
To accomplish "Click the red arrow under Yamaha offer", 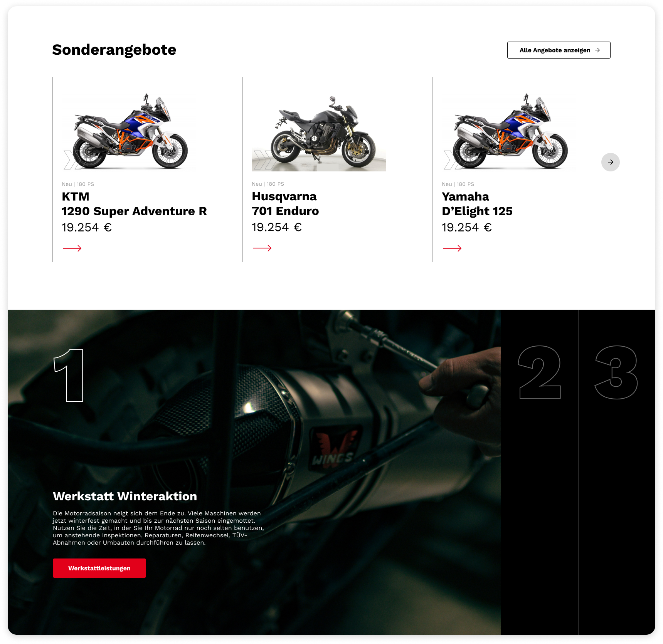I will [x=452, y=248].
